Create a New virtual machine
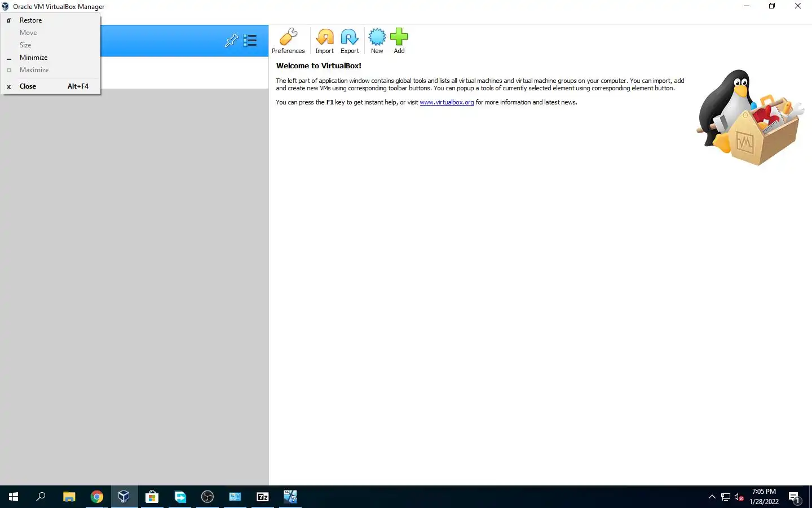 point(377,41)
